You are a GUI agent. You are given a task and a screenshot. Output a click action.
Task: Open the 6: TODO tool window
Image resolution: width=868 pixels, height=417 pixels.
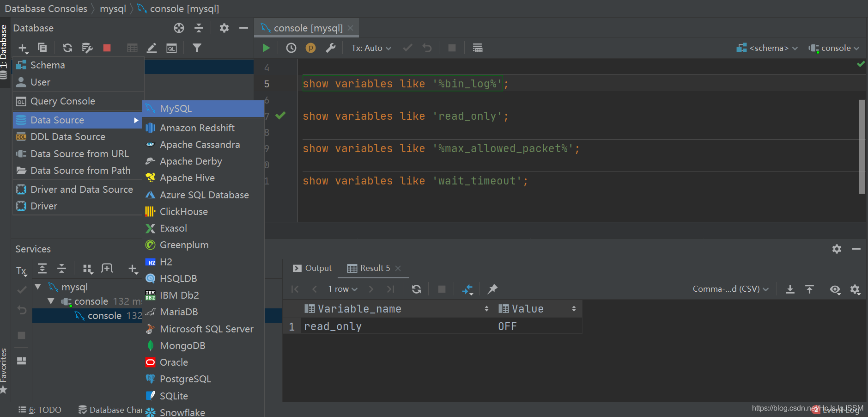coord(40,410)
